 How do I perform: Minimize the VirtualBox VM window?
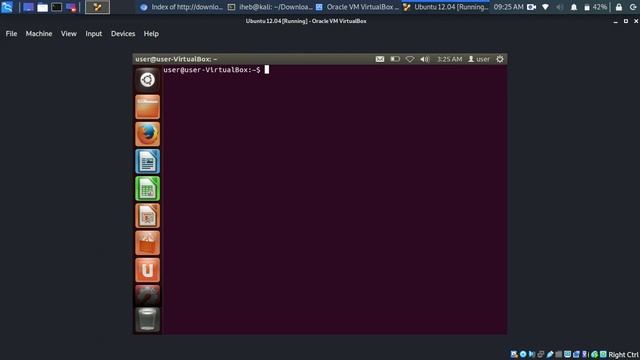click(x=616, y=21)
